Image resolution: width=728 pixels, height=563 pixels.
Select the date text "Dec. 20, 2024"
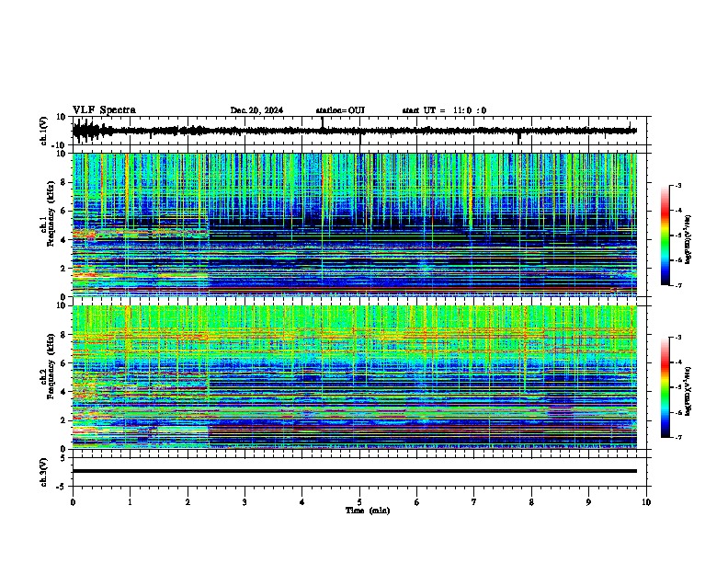click(256, 110)
